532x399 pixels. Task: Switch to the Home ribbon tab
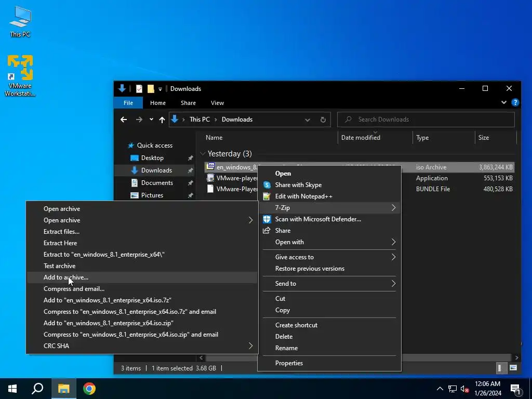click(158, 103)
